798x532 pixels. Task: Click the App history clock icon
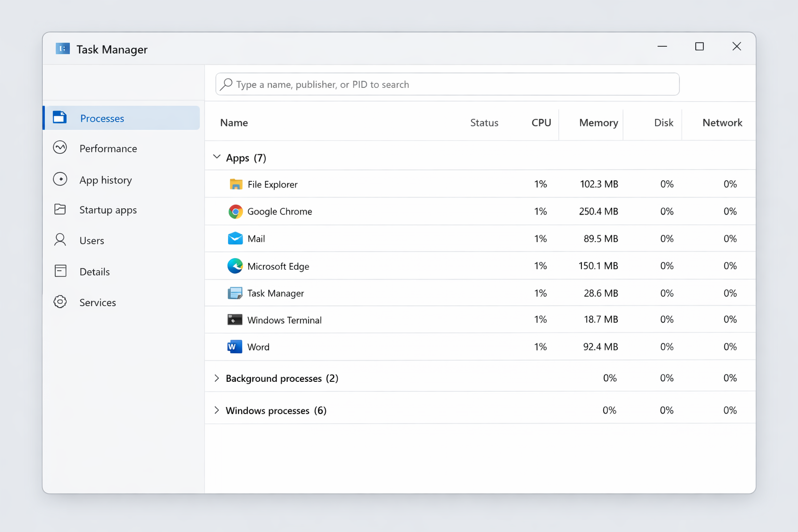pos(60,179)
